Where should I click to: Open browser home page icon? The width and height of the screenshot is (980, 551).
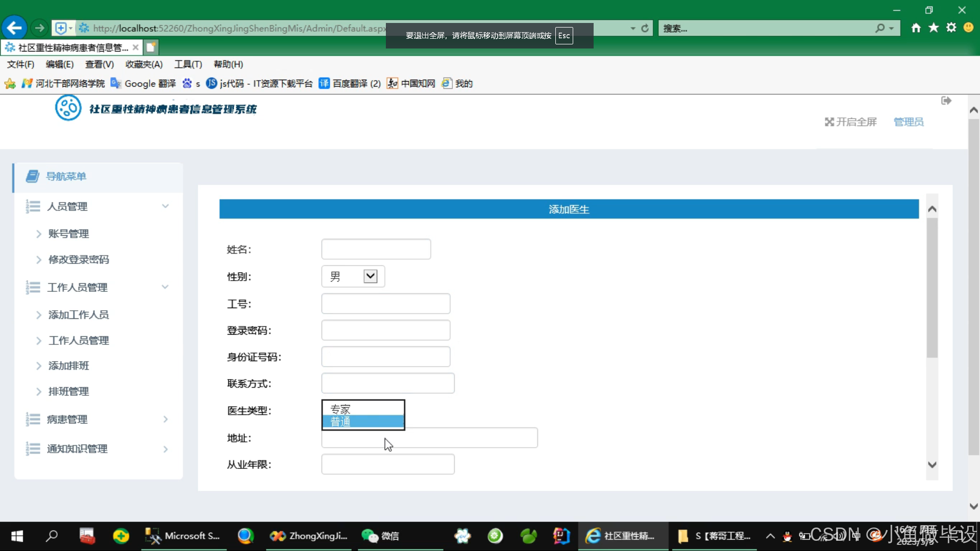(x=916, y=28)
